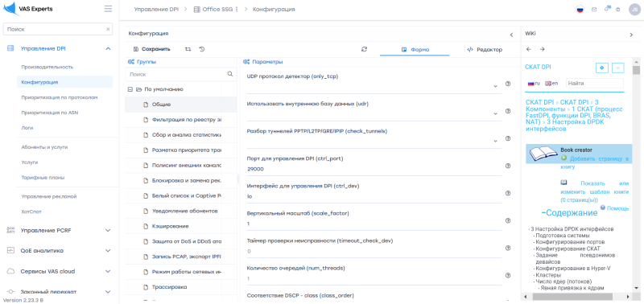
Task: Show help for ctrl_port parameter
Action: pyautogui.click(x=508, y=166)
